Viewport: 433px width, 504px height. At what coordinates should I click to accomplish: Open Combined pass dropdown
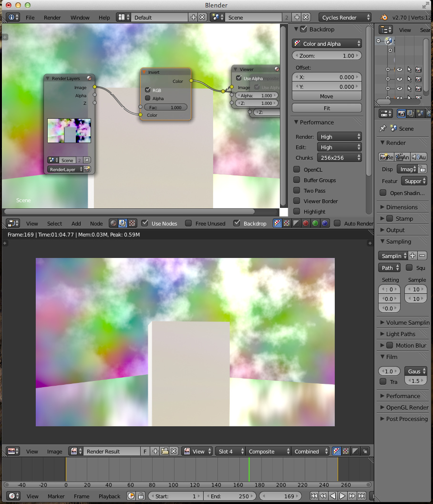pyautogui.click(x=310, y=451)
